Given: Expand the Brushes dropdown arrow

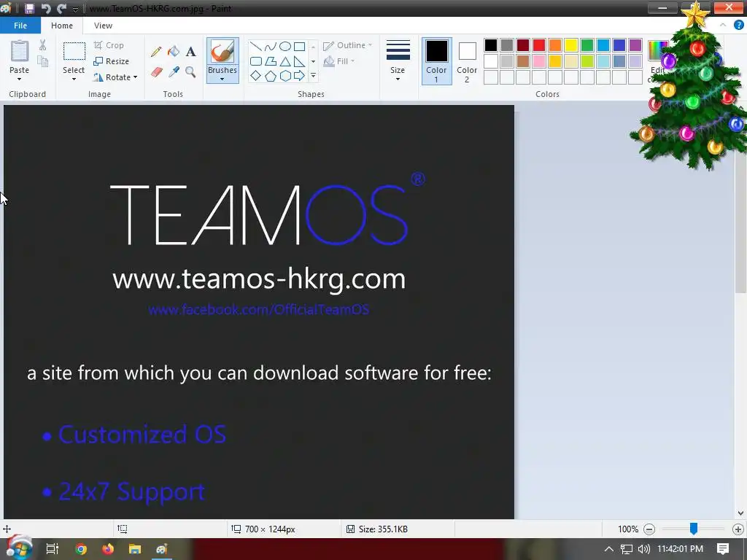Looking at the screenshot, I should (x=222, y=79).
